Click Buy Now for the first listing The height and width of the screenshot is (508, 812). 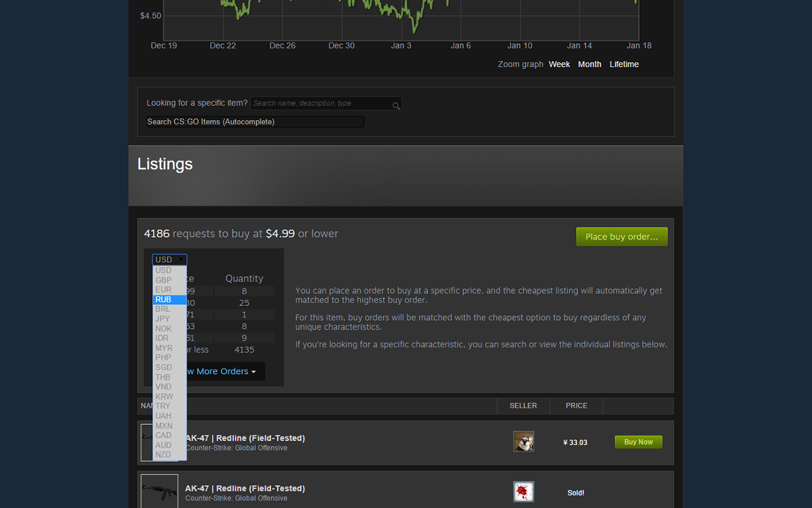pos(638,442)
